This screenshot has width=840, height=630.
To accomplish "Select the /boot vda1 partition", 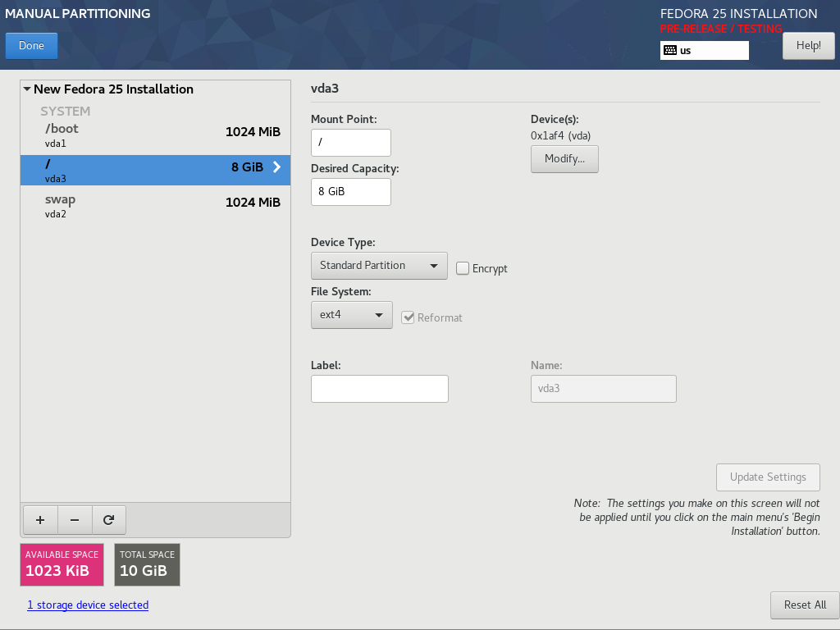I will [155, 135].
